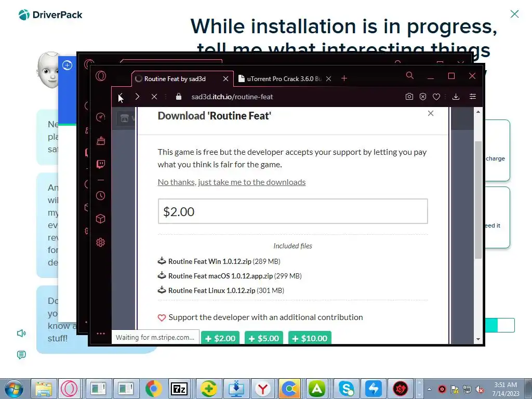The width and height of the screenshot is (532, 399).
Task: Add page to bookmarks heart icon
Action: [x=436, y=97]
